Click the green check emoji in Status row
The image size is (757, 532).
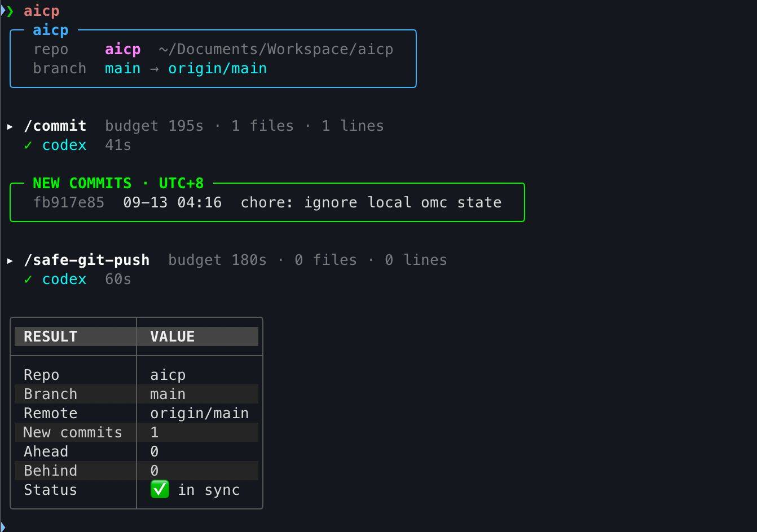point(160,489)
